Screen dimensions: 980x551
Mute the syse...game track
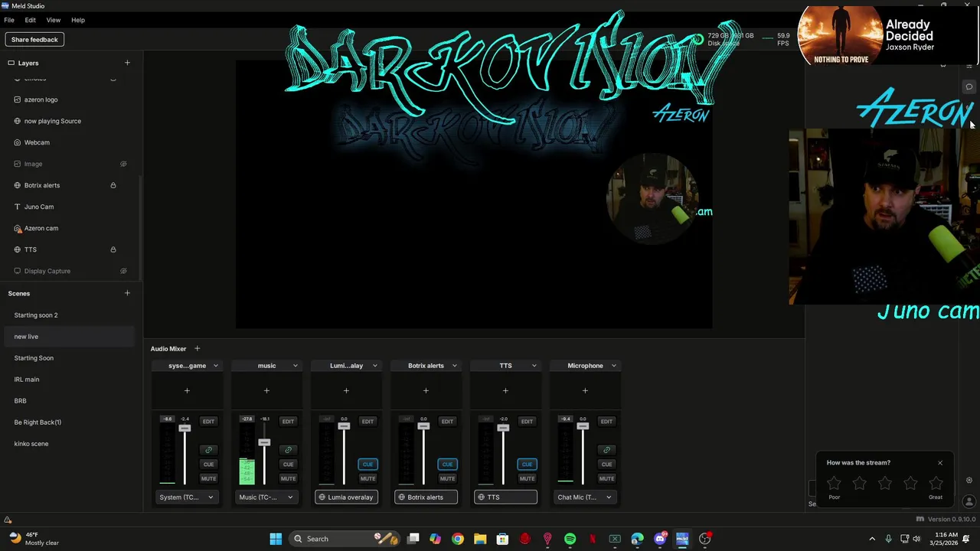[x=208, y=479]
